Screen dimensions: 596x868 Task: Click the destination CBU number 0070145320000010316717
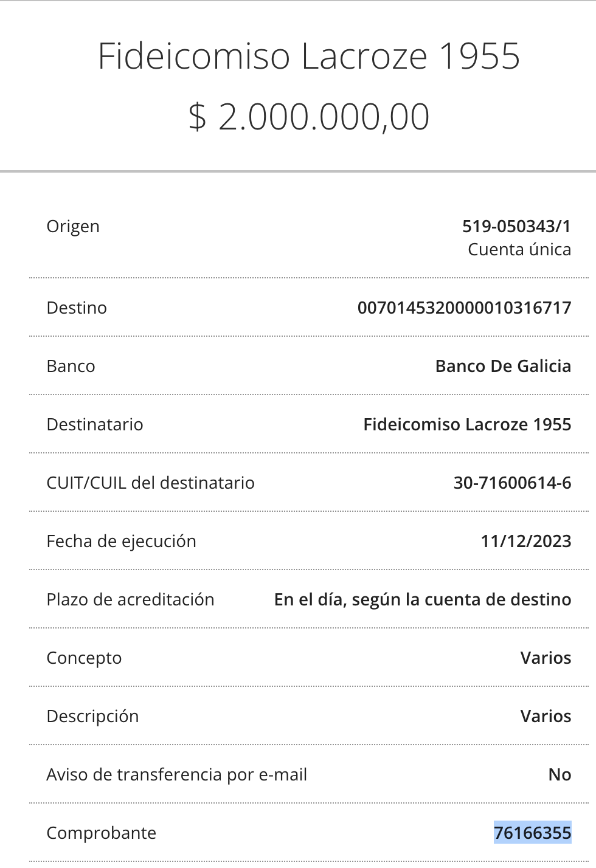tap(465, 308)
